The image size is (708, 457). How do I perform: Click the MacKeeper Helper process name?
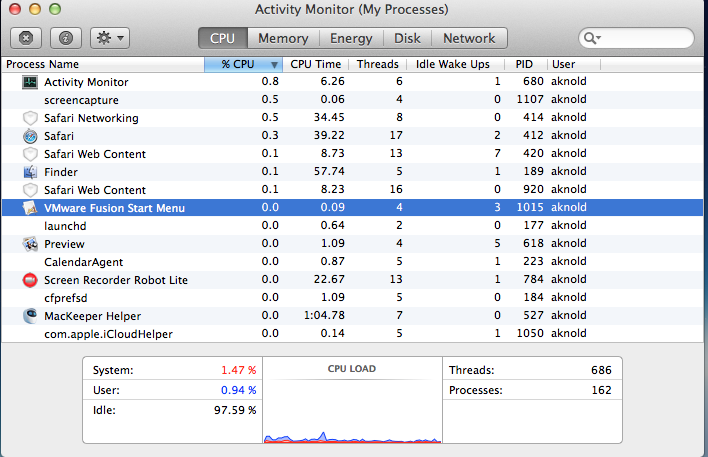[93, 316]
